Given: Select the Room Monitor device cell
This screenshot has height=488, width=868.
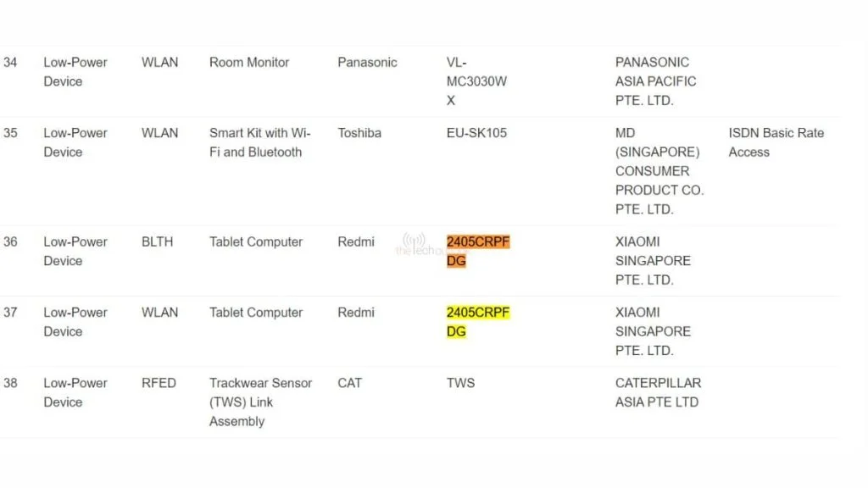Looking at the screenshot, I should coord(249,63).
